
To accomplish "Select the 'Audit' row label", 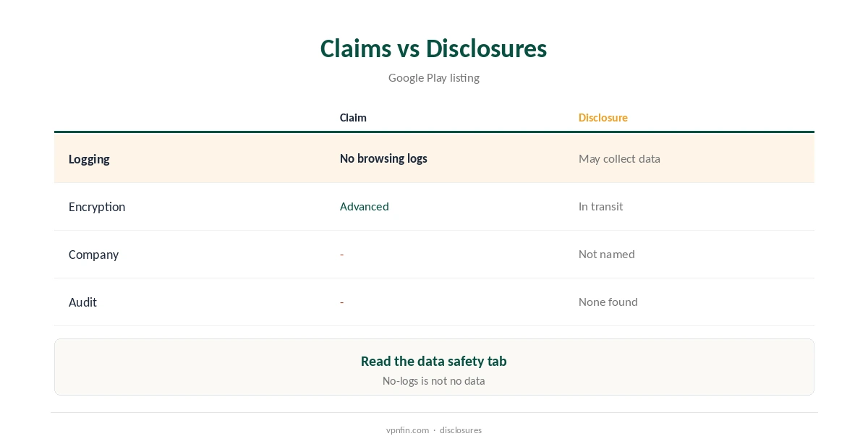I will (x=82, y=302).
